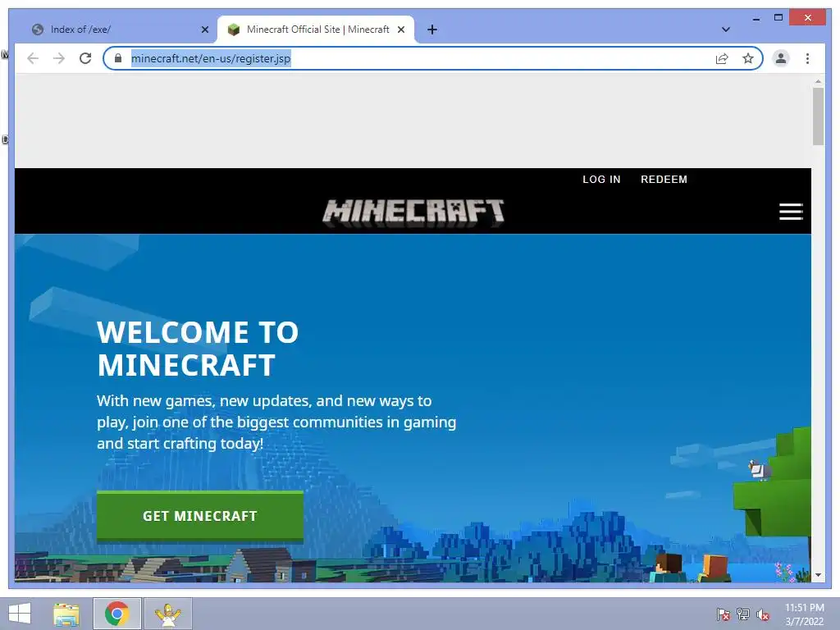
Task: Open the Homer Simpson taskbar app
Action: click(x=167, y=614)
